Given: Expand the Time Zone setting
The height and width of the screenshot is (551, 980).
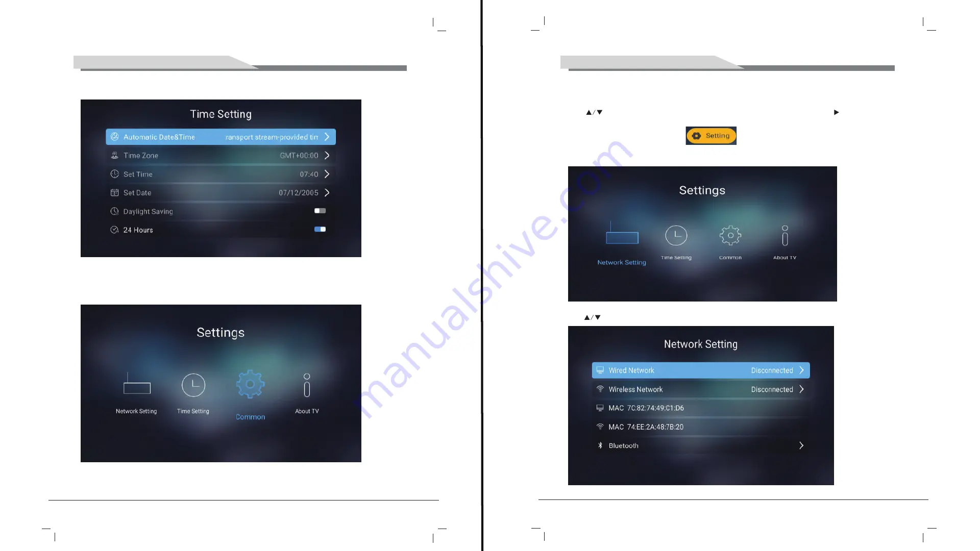Looking at the screenshot, I should coord(327,156).
